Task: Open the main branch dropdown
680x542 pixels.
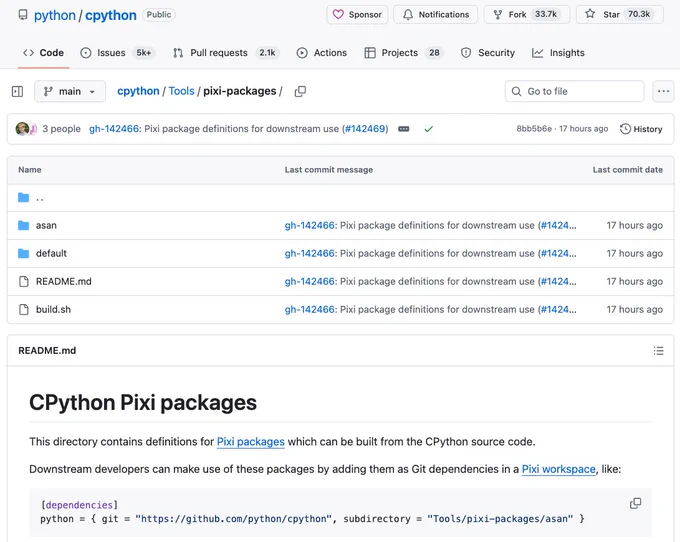Action: pos(70,91)
